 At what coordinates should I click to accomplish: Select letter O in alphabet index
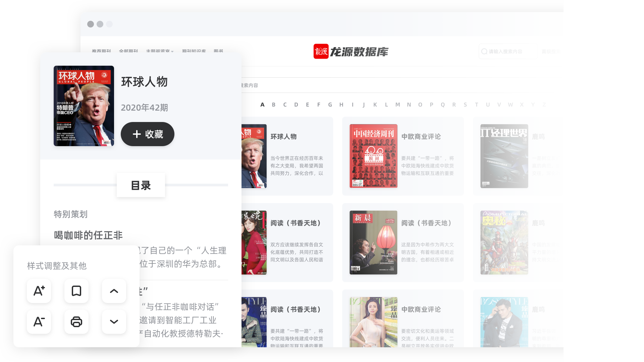420,105
